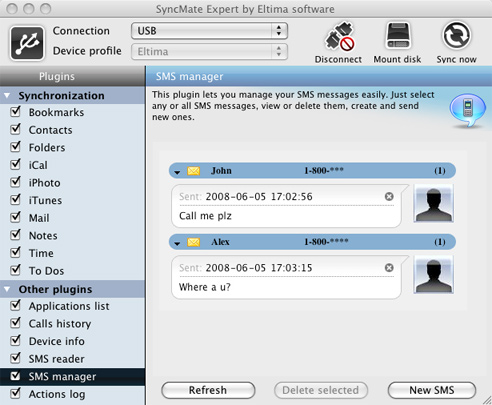Toggle the iCal checkbox

(x=16, y=164)
